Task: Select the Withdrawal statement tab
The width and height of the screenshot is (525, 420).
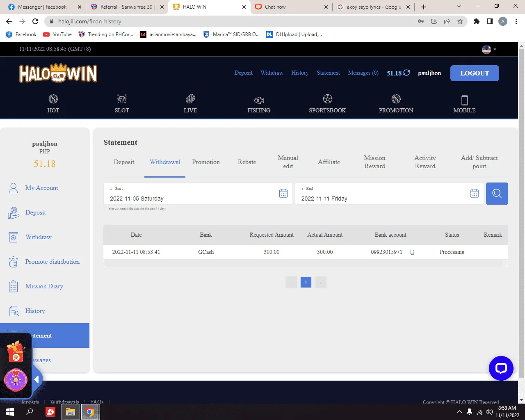Action: pyautogui.click(x=165, y=162)
